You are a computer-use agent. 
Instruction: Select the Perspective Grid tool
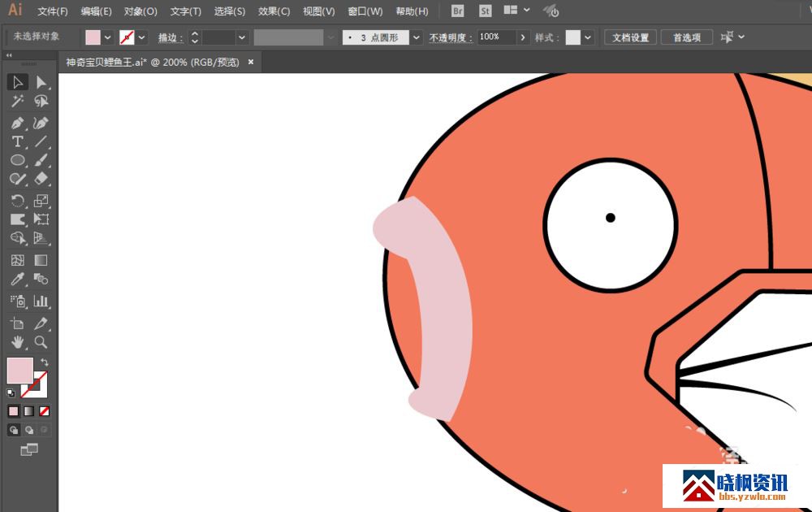[41, 238]
